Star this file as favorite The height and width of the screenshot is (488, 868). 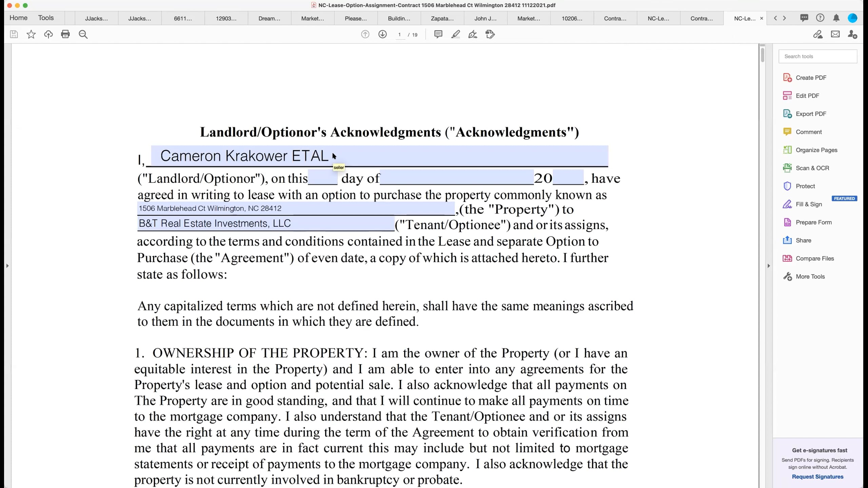point(31,34)
